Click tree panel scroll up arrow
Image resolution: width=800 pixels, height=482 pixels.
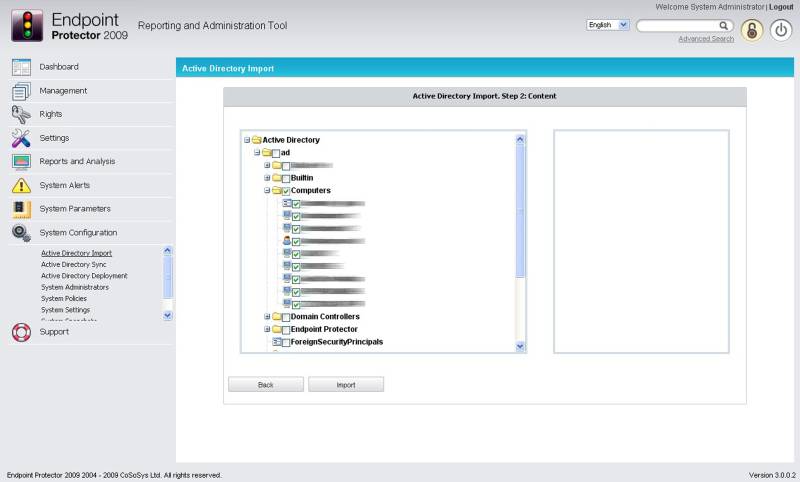[x=520, y=139]
